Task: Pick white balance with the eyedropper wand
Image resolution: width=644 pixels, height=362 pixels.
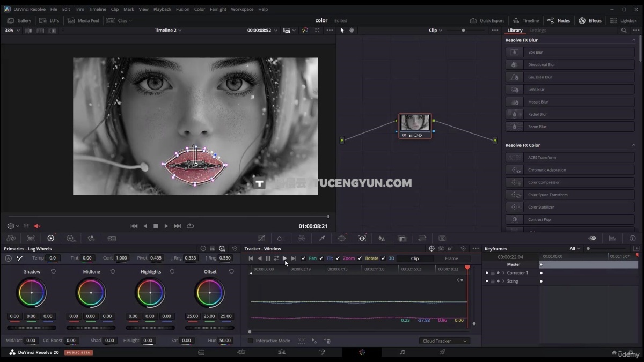Action: coord(19,258)
